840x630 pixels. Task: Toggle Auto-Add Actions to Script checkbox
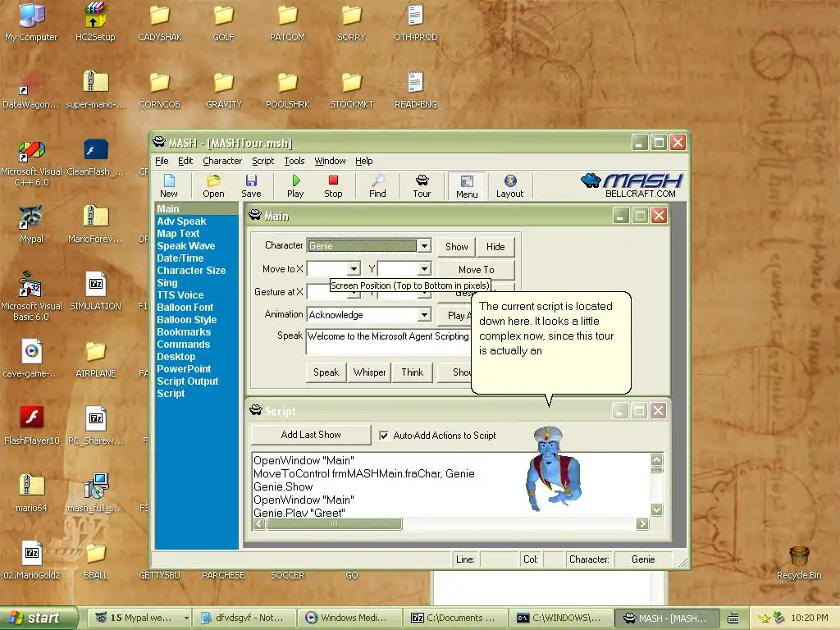pyautogui.click(x=384, y=436)
